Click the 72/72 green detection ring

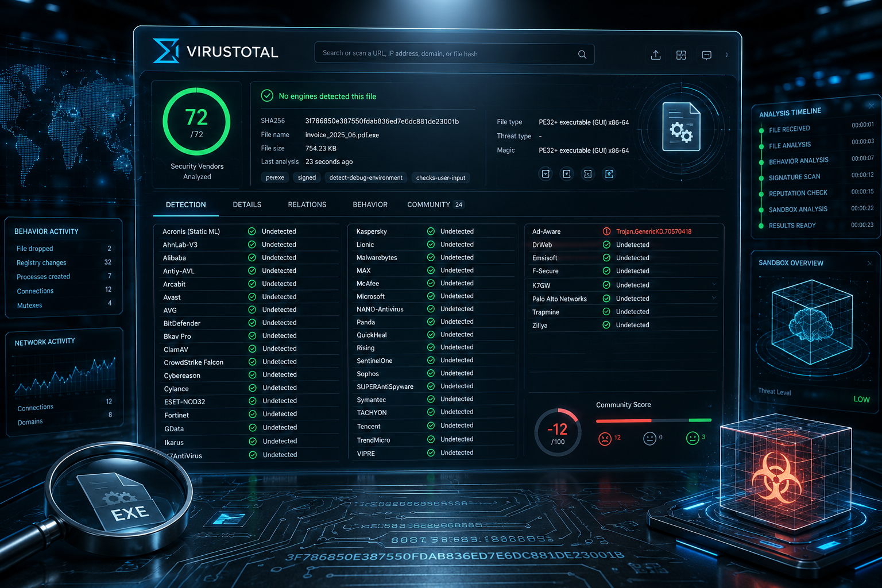(196, 122)
